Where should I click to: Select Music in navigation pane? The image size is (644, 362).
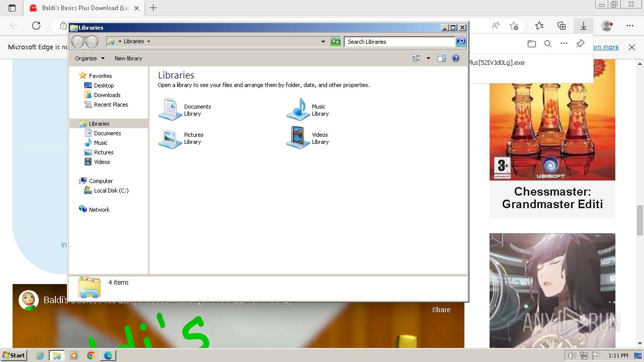pos(101,143)
